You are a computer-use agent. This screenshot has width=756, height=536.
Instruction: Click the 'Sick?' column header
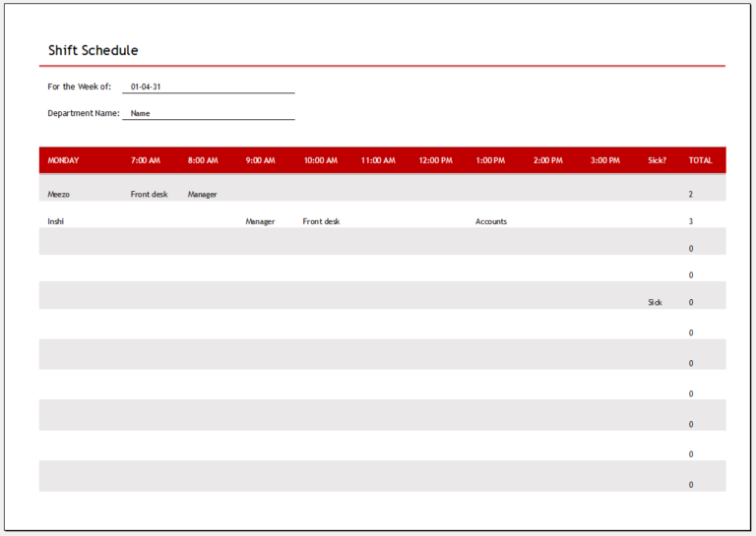click(x=657, y=160)
